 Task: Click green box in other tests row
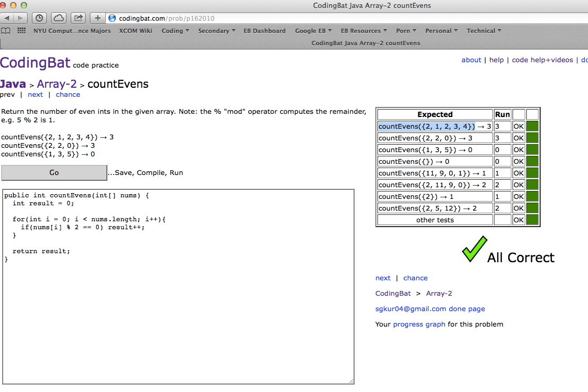pyautogui.click(x=532, y=220)
